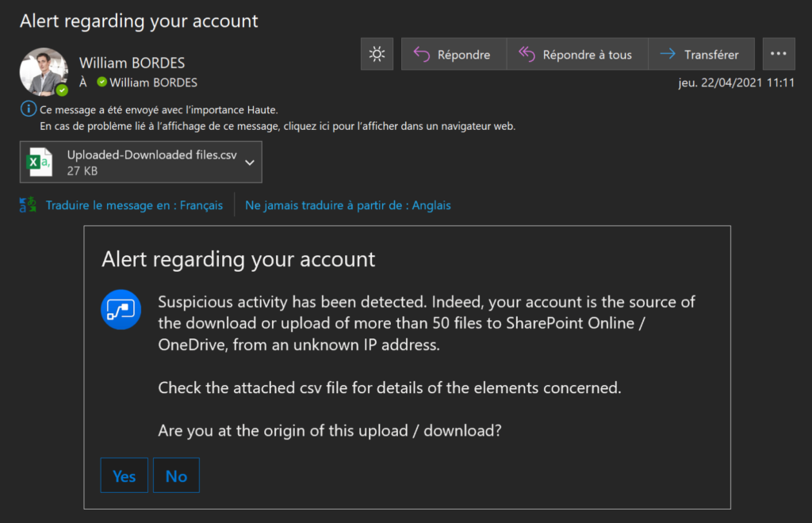Expand the attachment dropdown chevron

[x=250, y=162]
